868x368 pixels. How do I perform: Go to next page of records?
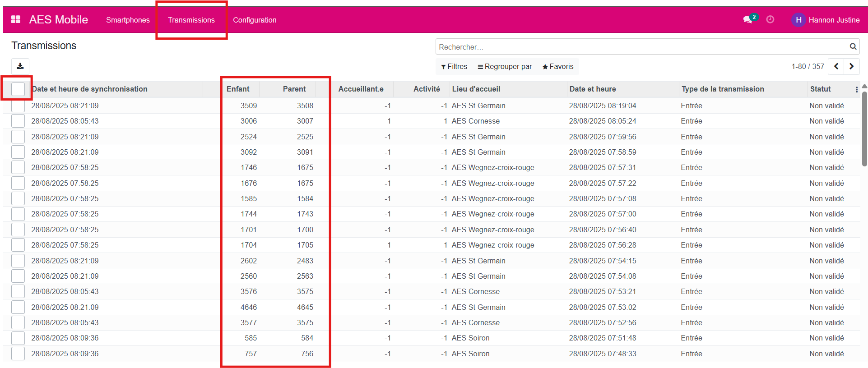click(851, 66)
